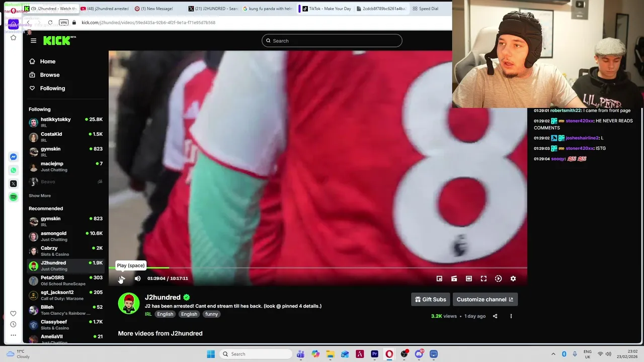Open the video player settings gear
Viewport: 644px width, 362px height.
click(x=513, y=279)
